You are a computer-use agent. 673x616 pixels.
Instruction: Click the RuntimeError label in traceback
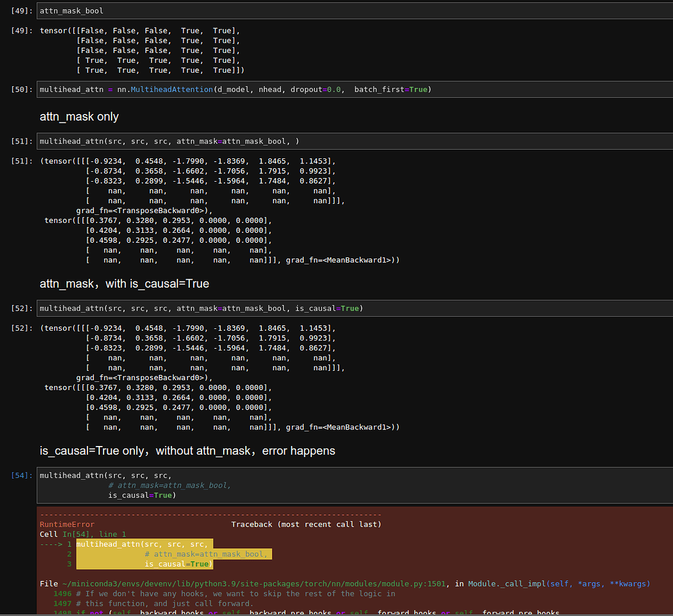[64, 524]
